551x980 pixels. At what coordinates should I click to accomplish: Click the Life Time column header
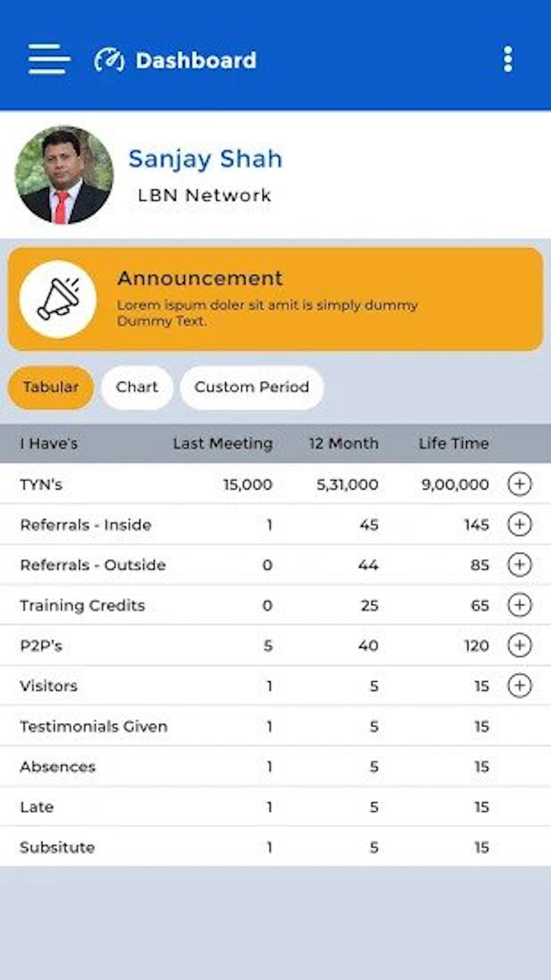(x=453, y=443)
